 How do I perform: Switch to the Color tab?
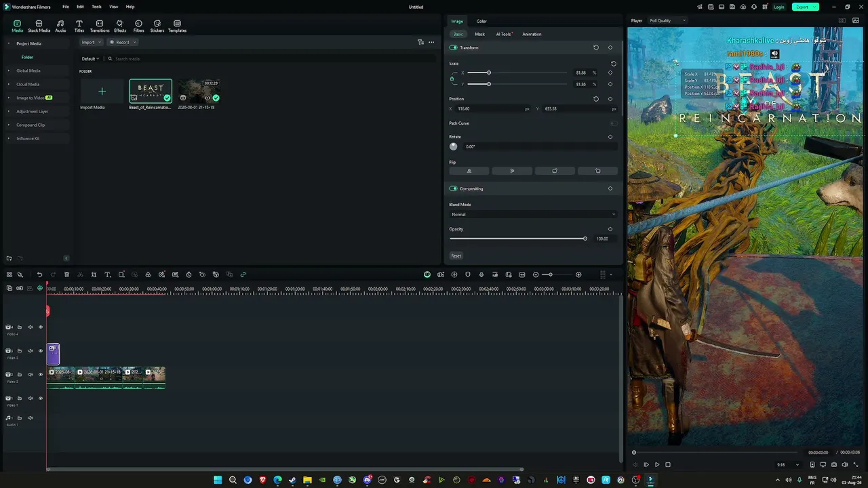tap(481, 21)
